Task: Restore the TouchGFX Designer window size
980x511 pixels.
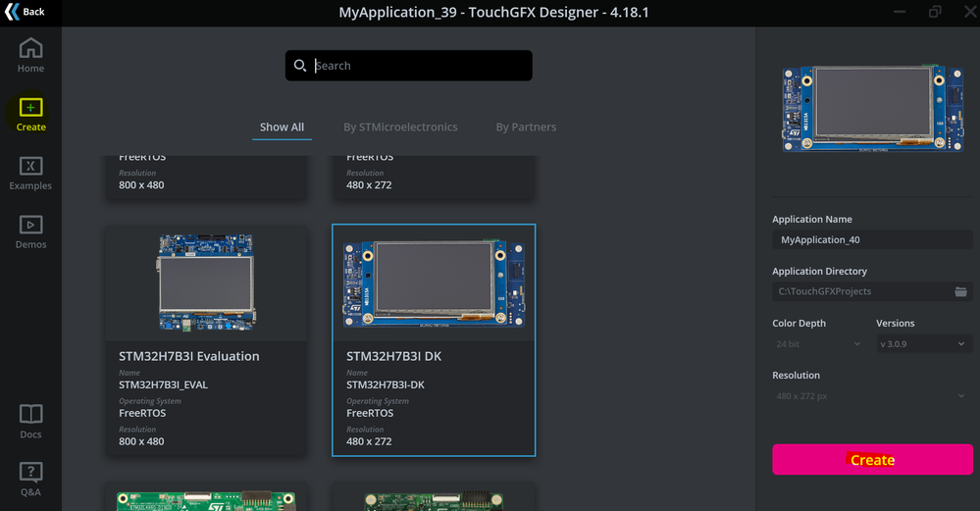Action: (x=935, y=12)
